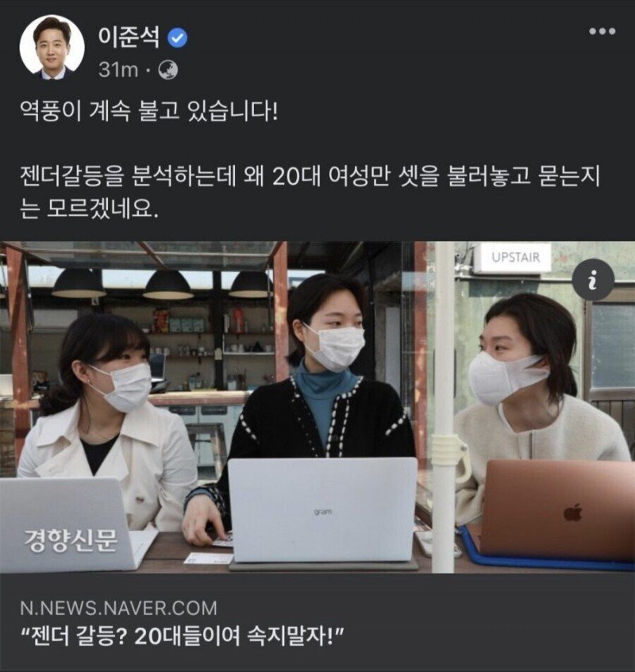Click the blue verified badge beside 이준석
Image resolution: width=635 pixels, height=672 pixels.
(x=177, y=38)
